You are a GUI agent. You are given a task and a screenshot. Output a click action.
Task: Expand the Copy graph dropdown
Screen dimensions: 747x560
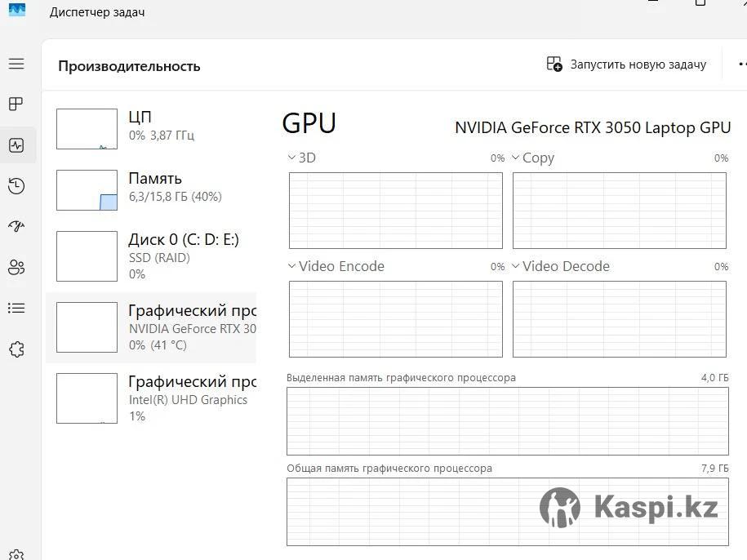[516, 158]
